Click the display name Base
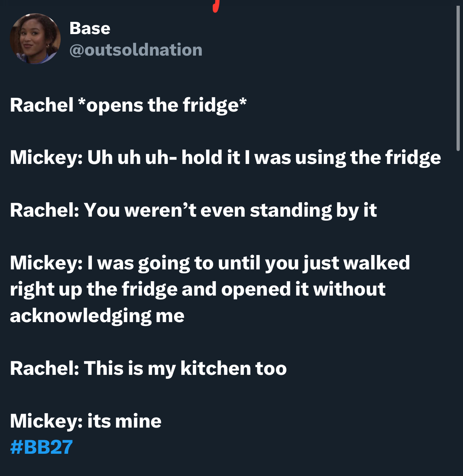 point(90,28)
